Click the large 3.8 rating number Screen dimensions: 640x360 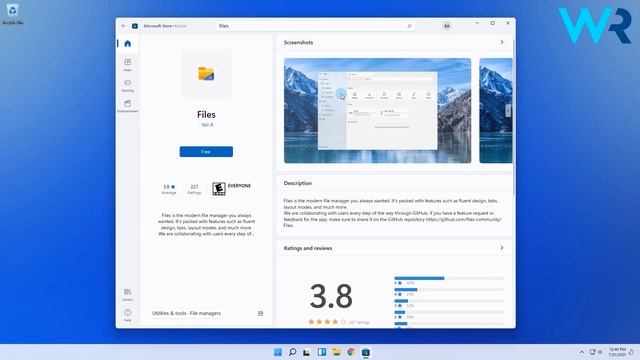331,296
